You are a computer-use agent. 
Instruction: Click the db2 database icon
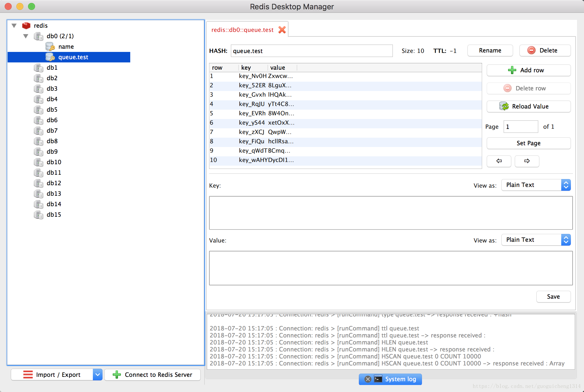tap(39, 78)
